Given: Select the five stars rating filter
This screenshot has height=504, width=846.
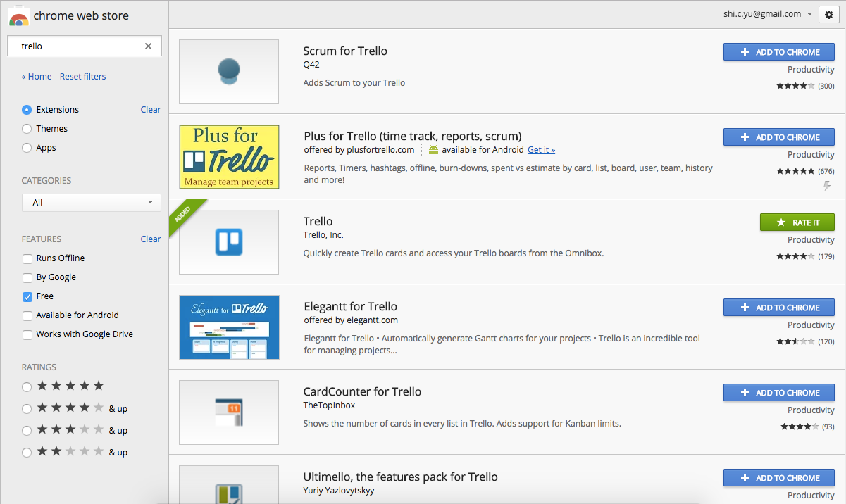Looking at the screenshot, I should (27, 386).
